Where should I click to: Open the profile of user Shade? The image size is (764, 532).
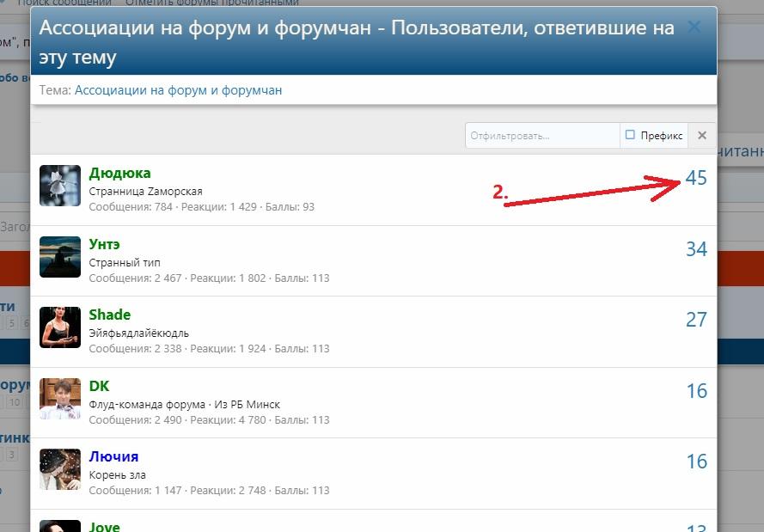point(110,315)
